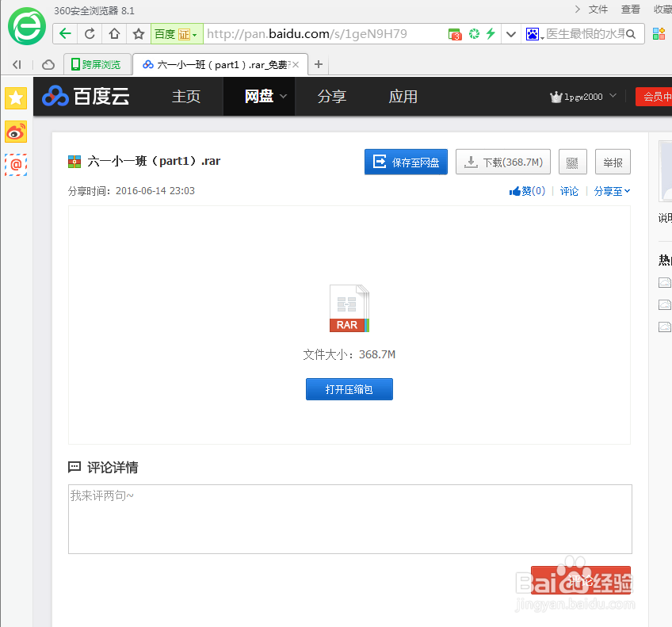Click the search box 医生最恨的水果
Screen dimensions: 672x627
point(585,34)
